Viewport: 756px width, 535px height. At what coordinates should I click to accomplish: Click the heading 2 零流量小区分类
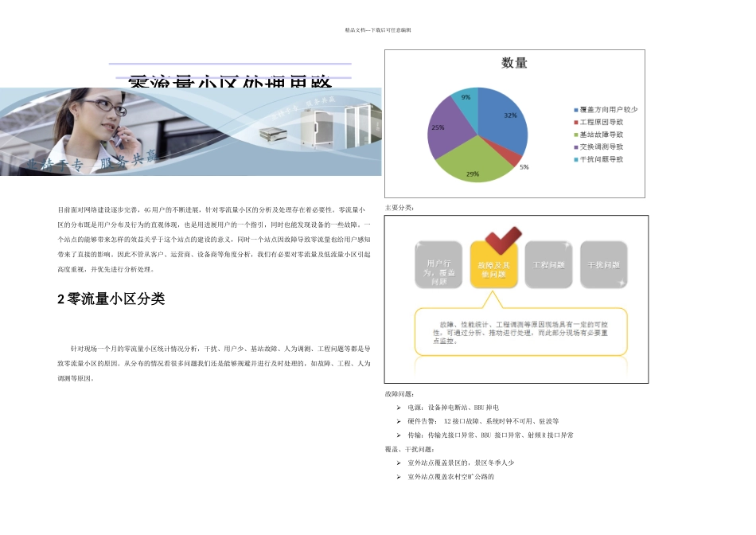111,299
